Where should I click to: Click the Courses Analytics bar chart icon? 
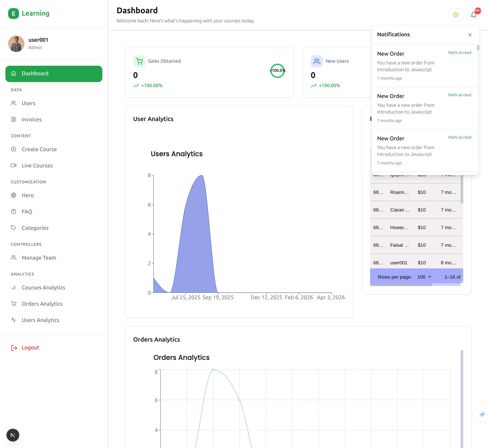pyautogui.click(x=14, y=288)
